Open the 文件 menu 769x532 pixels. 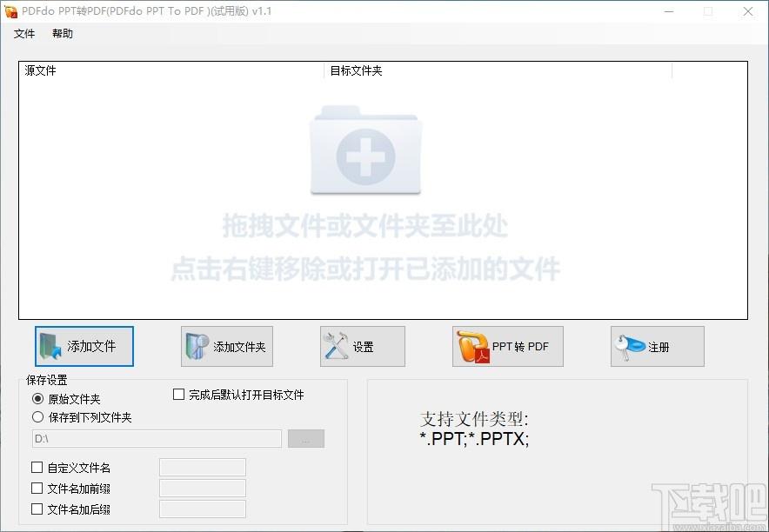[x=24, y=33]
